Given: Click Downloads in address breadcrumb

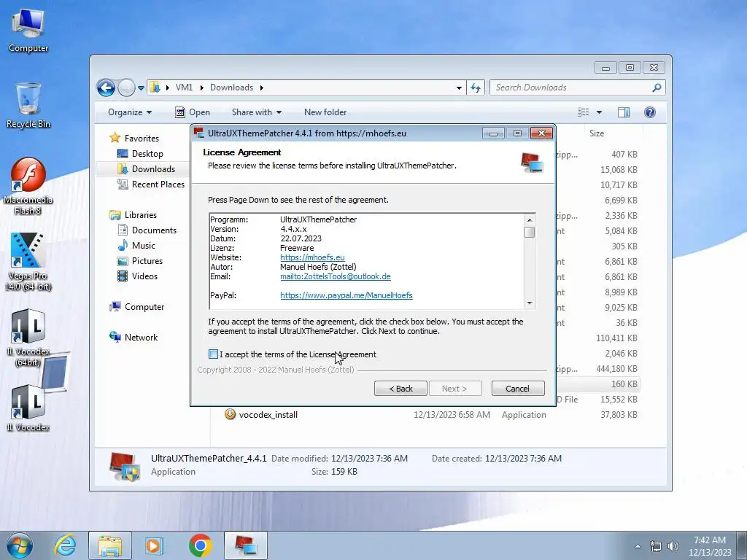Looking at the screenshot, I should point(231,87).
